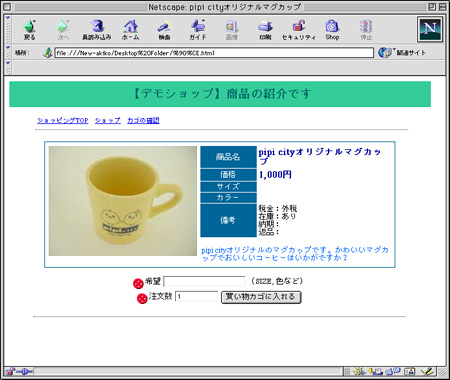The image size is (450, 380).
Task: Go to Home (ホーム) toolbar icon
Action: coord(131,30)
